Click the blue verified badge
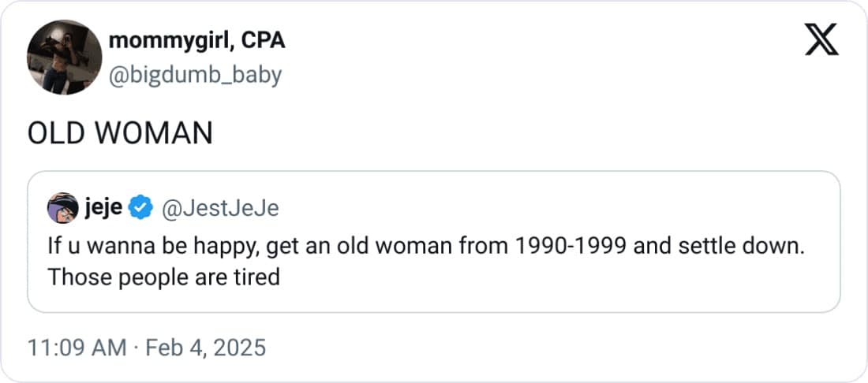868x383 pixels. pyautogui.click(x=141, y=208)
